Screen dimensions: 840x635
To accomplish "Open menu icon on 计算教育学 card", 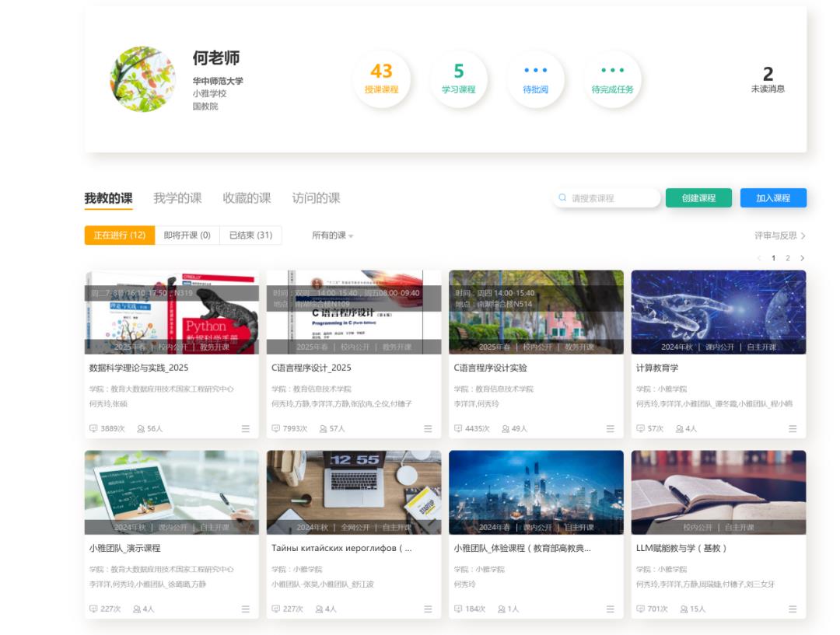I will click(x=793, y=429).
